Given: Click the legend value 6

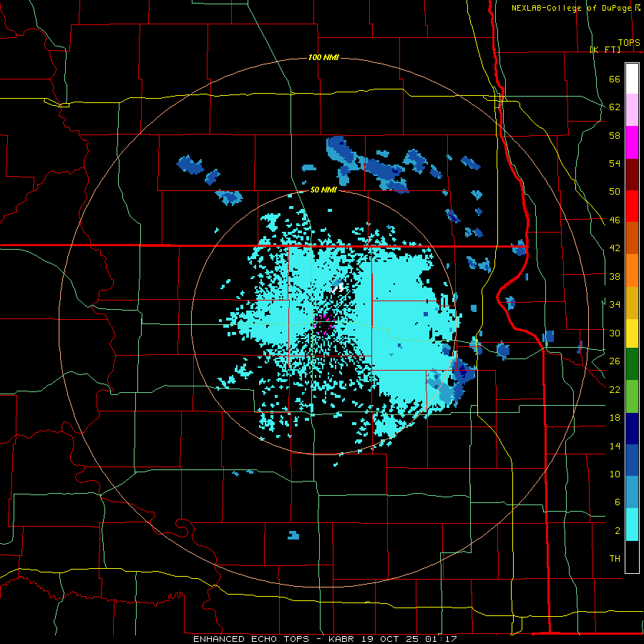Looking at the screenshot, I should tap(617, 502).
